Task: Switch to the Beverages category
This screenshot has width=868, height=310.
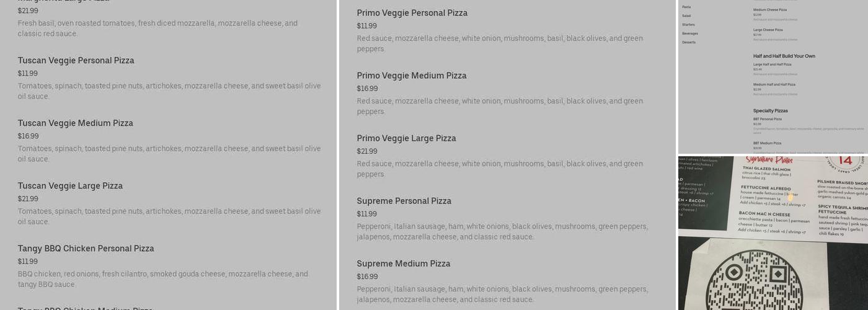Action: (690, 33)
